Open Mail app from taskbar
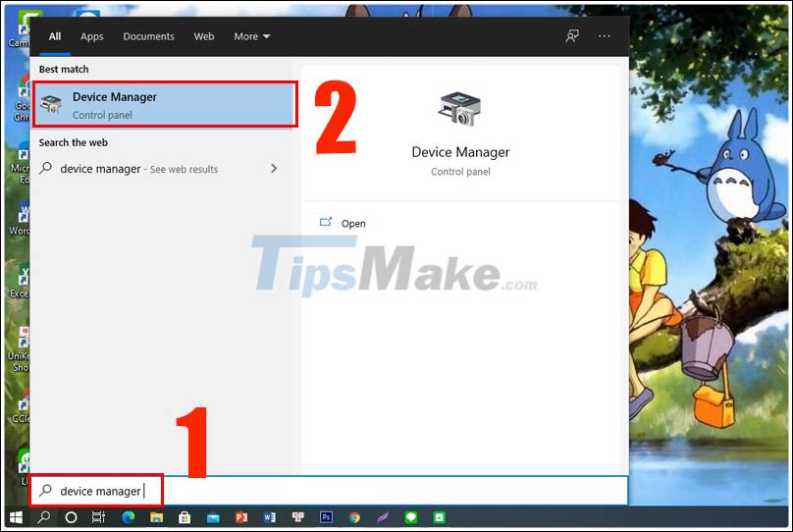 coord(213,517)
